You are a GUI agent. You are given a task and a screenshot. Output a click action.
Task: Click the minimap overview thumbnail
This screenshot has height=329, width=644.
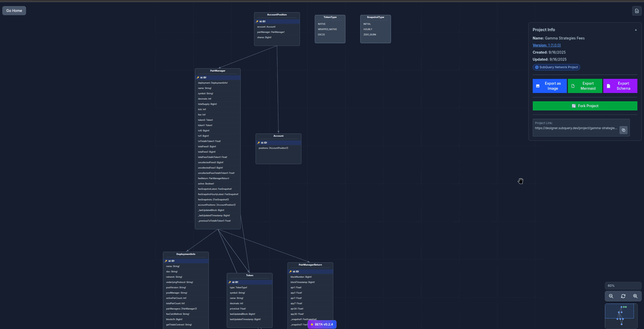coord(621,316)
